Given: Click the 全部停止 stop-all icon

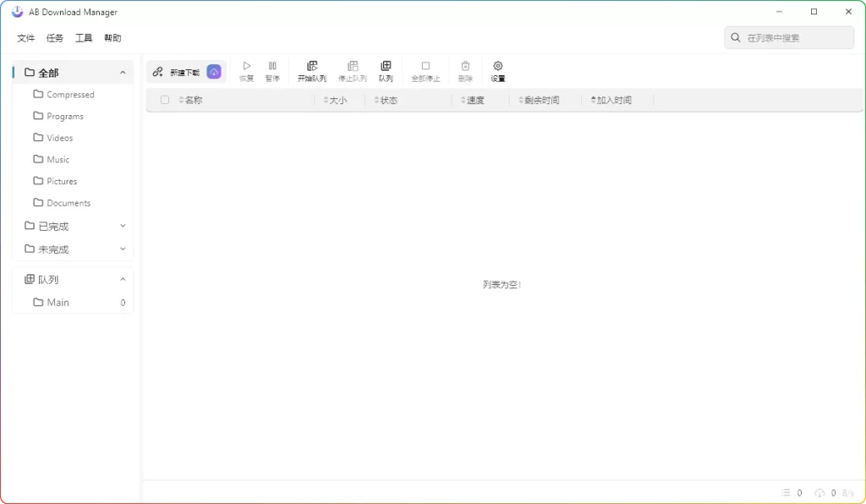Looking at the screenshot, I should click(x=425, y=70).
